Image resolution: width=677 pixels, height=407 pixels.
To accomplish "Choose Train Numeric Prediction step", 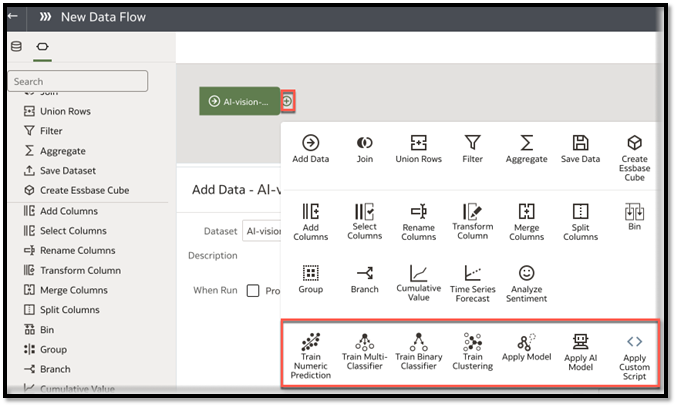I will (310, 356).
